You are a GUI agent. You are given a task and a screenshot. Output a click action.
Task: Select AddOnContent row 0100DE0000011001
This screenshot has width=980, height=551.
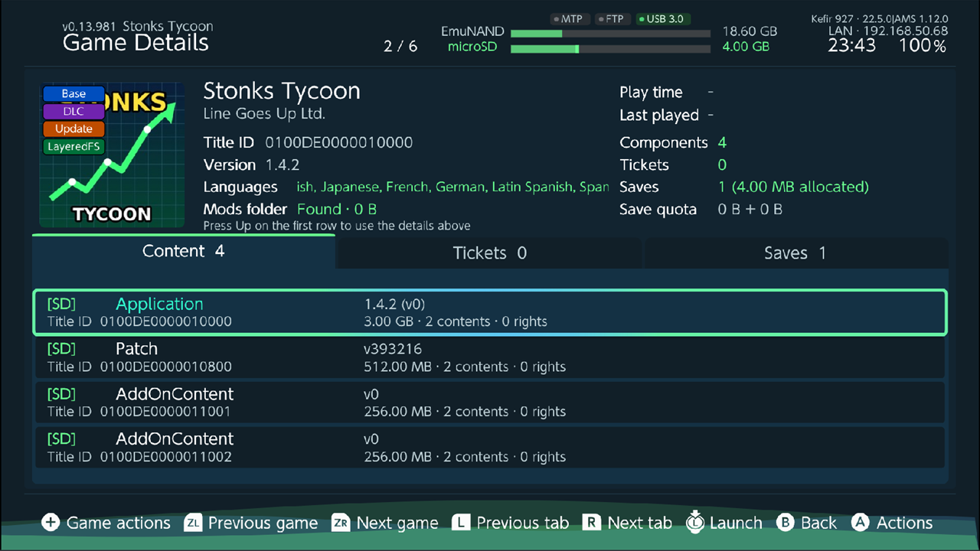(x=490, y=403)
